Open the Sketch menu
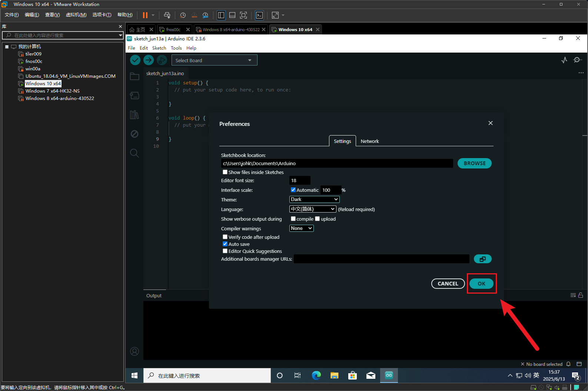588x391 pixels. click(x=159, y=48)
